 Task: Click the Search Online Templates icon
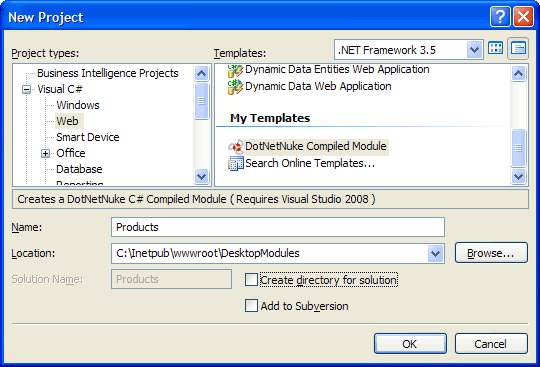point(236,163)
